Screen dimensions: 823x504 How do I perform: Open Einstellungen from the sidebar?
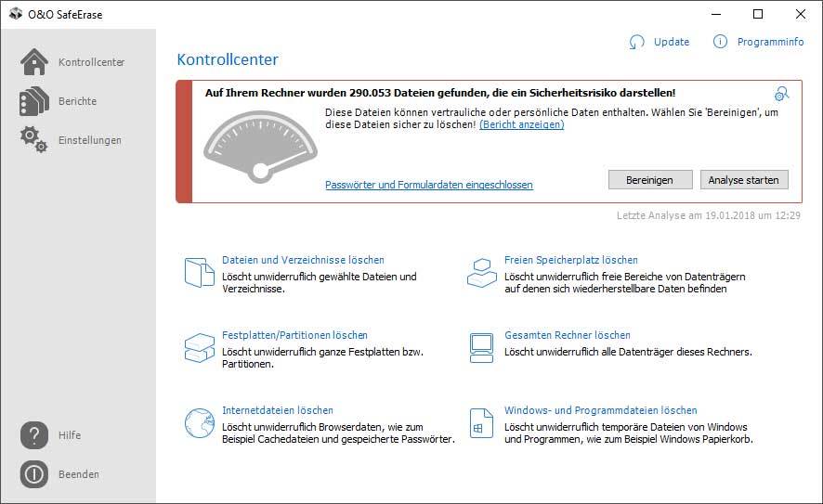[x=89, y=140]
